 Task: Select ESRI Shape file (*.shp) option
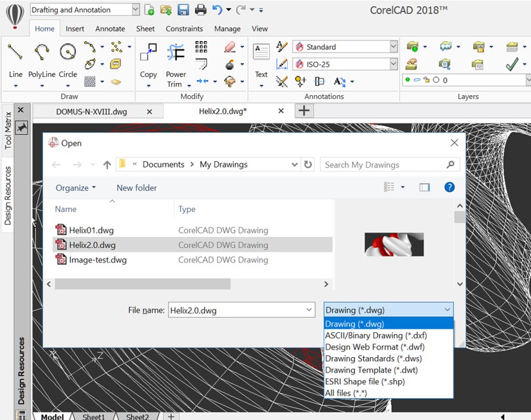coord(388,381)
